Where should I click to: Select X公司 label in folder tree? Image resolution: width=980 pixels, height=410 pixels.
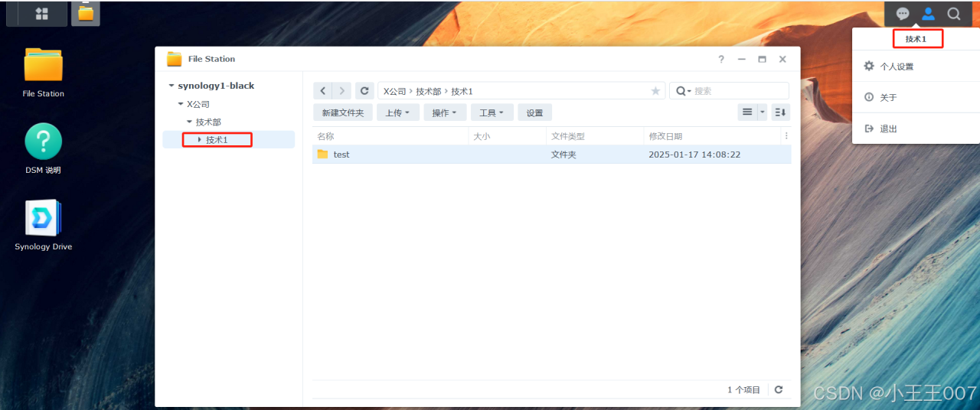(198, 104)
